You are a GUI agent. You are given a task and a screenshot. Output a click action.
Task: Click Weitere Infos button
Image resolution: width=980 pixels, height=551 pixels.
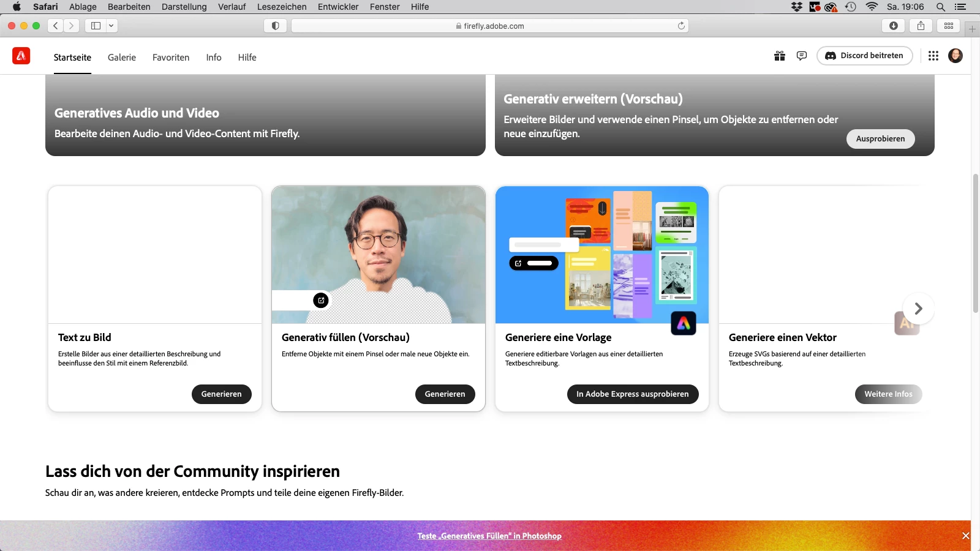888,394
